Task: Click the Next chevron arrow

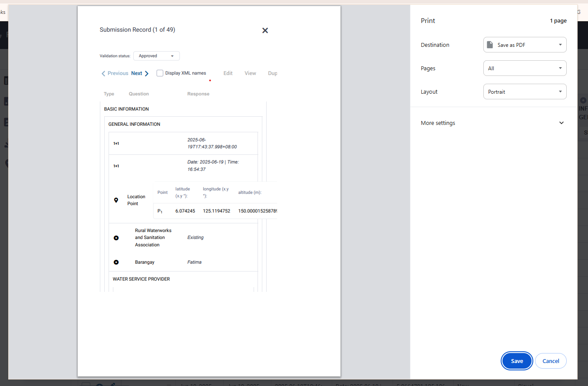Action: [x=146, y=73]
